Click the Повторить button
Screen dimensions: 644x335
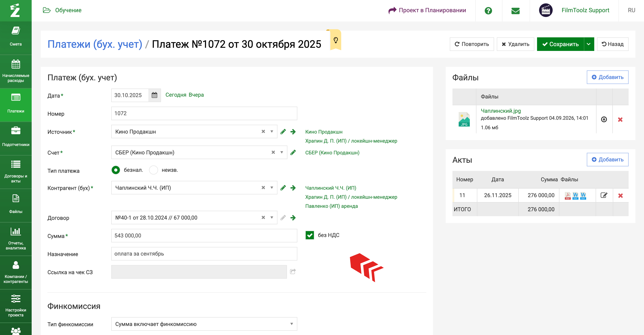[x=471, y=44]
